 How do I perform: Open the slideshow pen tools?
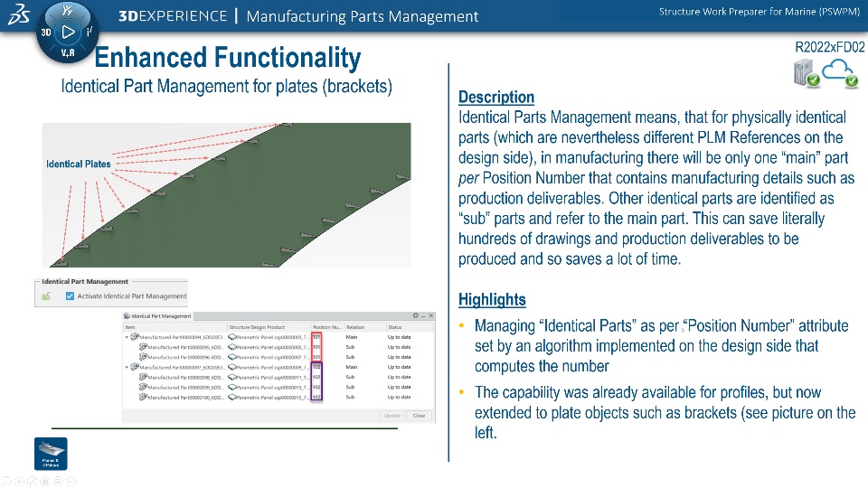tap(33, 482)
